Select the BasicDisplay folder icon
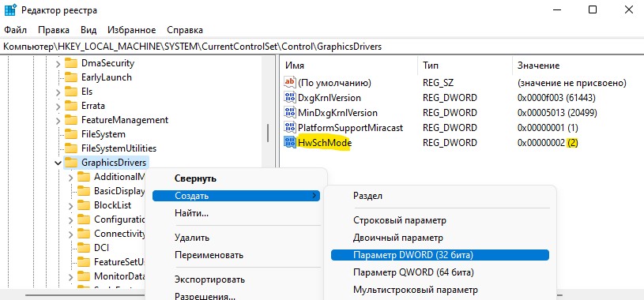644x300 pixels. pyautogui.click(x=84, y=191)
